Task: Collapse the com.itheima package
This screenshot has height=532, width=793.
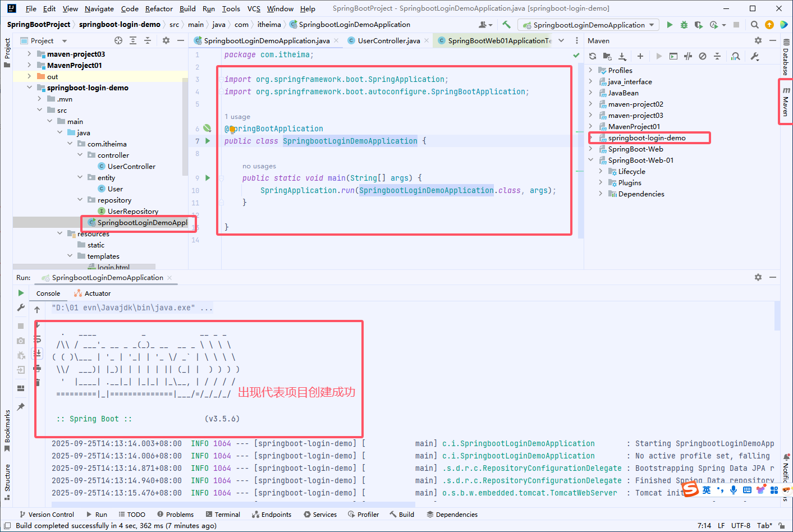Action: point(70,144)
